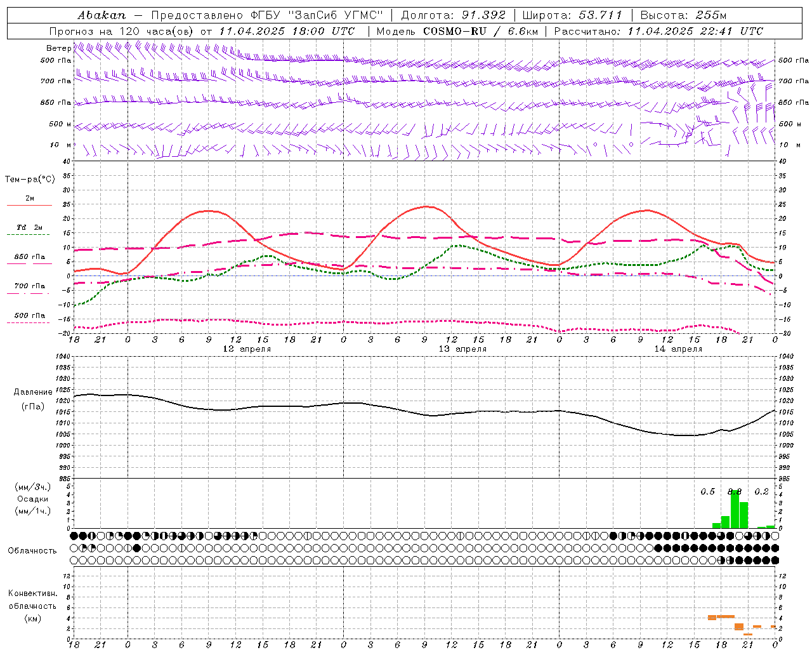Click the Тем-ра(°C) axis title

(30, 180)
